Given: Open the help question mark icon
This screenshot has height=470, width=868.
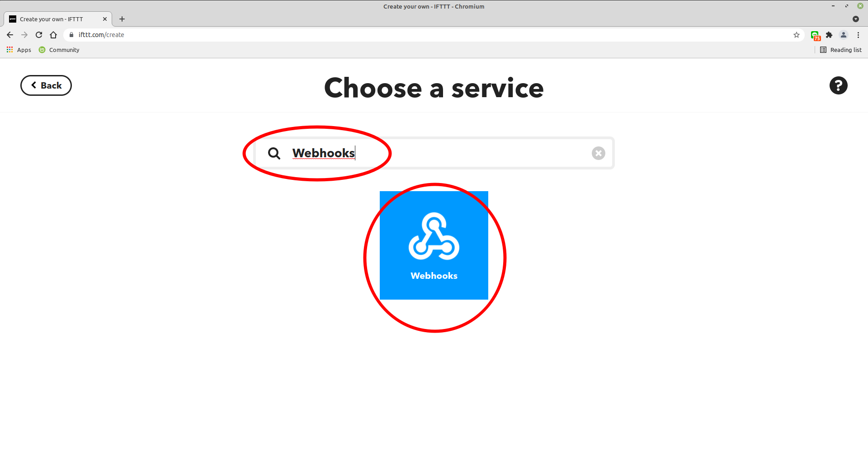Looking at the screenshot, I should tap(838, 85).
